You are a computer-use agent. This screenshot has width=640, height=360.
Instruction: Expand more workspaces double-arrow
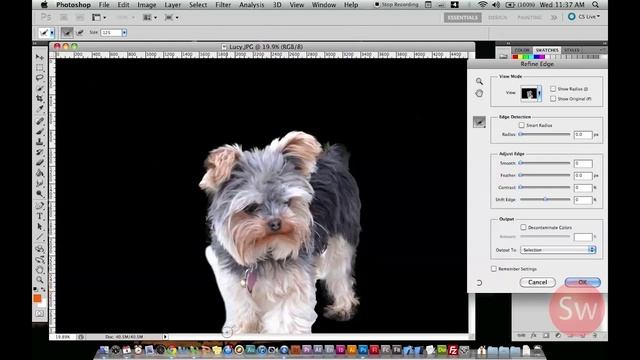click(x=554, y=18)
